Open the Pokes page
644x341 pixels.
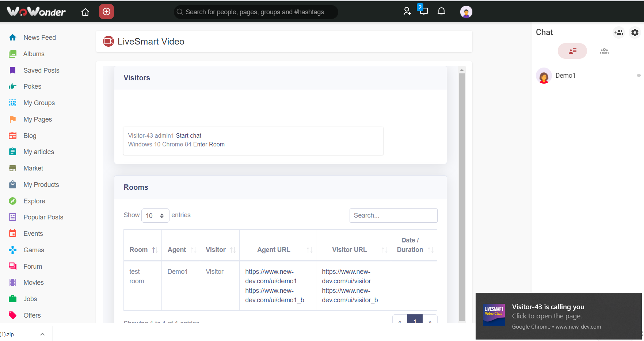click(32, 86)
